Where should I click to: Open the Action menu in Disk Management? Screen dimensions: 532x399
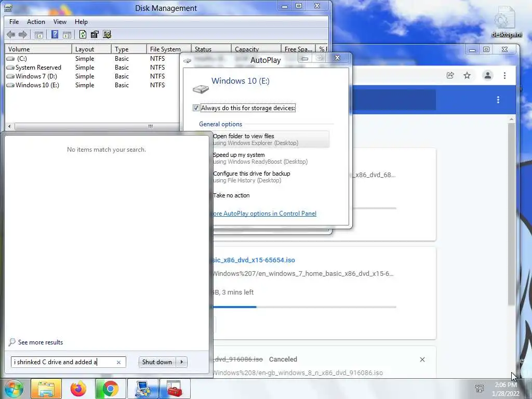pos(36,22)
